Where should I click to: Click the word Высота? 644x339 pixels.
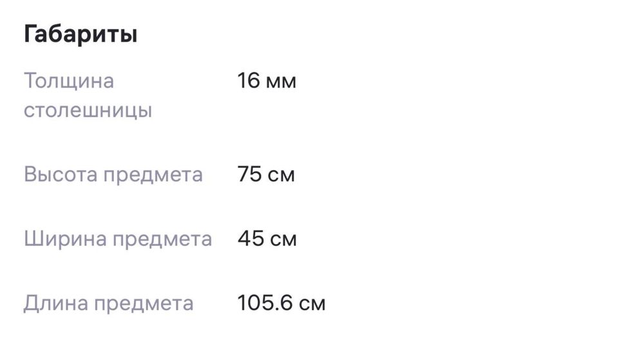[59, 174]
